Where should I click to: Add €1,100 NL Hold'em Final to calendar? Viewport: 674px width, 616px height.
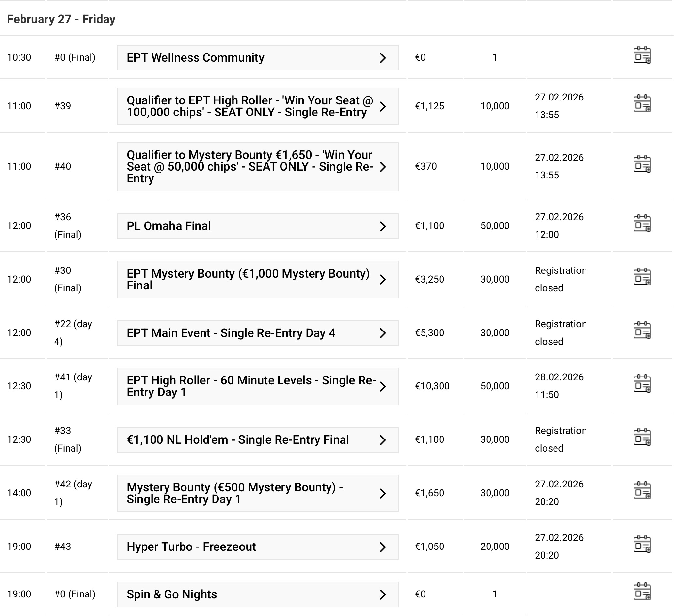(x=642, y=437)
